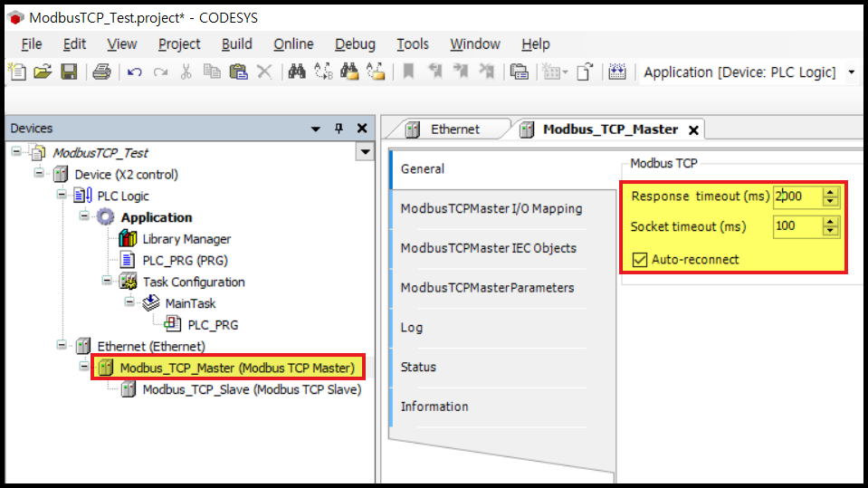868x488 pixels.
Task: Collapse the Task Configuration node
Action: 107,281
